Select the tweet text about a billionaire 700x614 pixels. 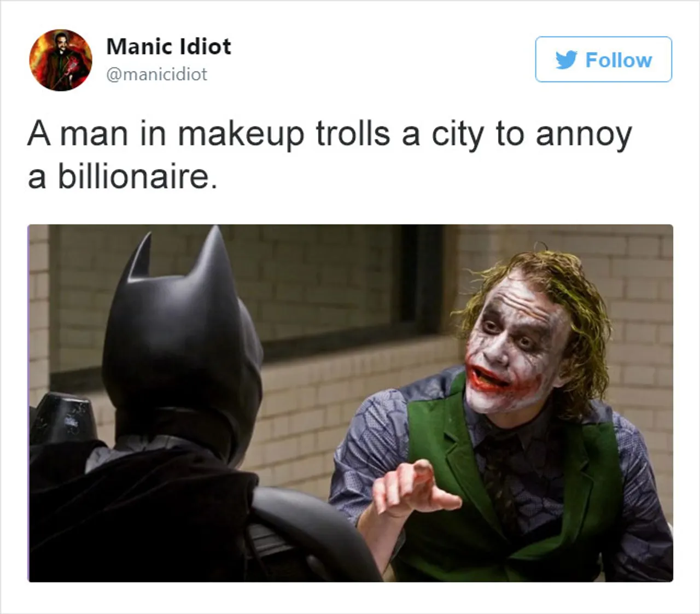click(x=330, y=155)
